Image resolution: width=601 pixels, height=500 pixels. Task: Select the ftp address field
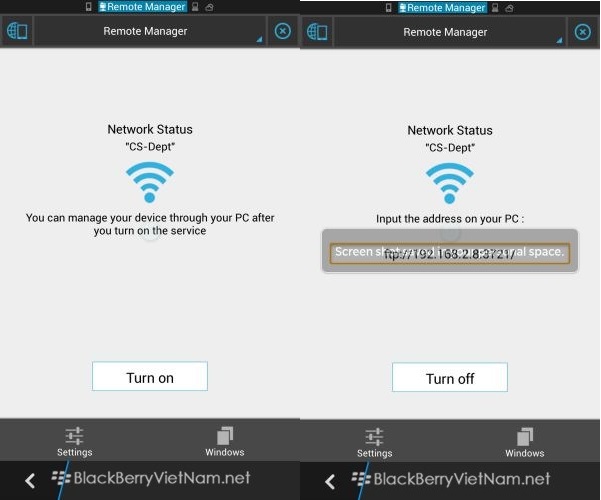[450, 253]
